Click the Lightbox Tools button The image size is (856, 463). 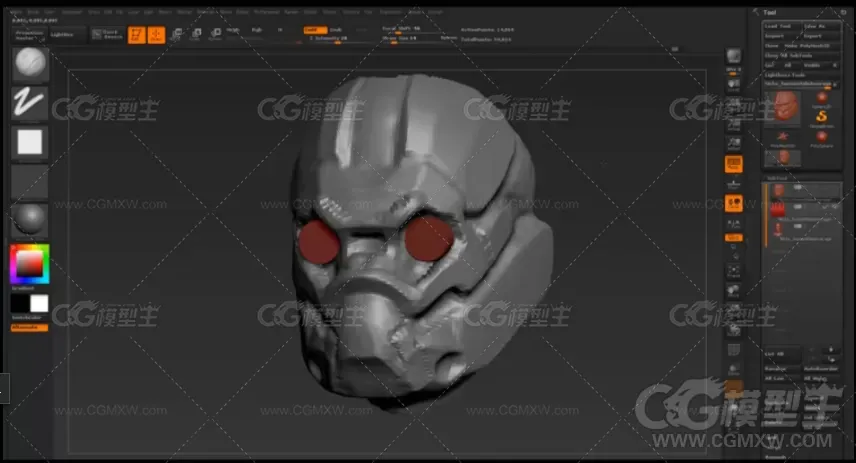[801, 75]
